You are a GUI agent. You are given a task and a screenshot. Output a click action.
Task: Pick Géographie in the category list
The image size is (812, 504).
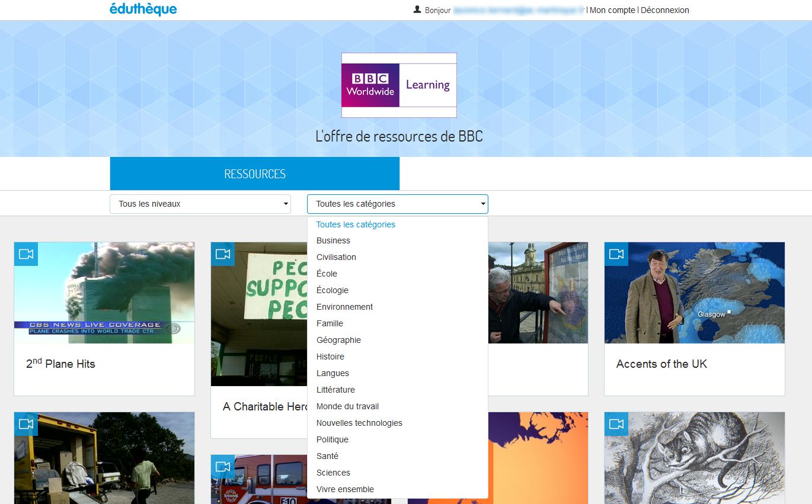(338, 340)
